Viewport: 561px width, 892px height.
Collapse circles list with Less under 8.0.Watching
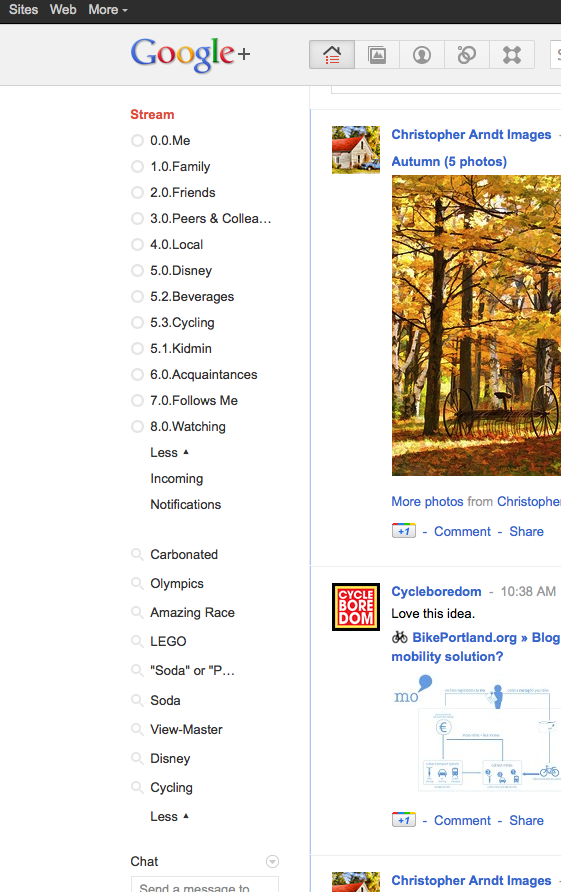click(169, 452)
